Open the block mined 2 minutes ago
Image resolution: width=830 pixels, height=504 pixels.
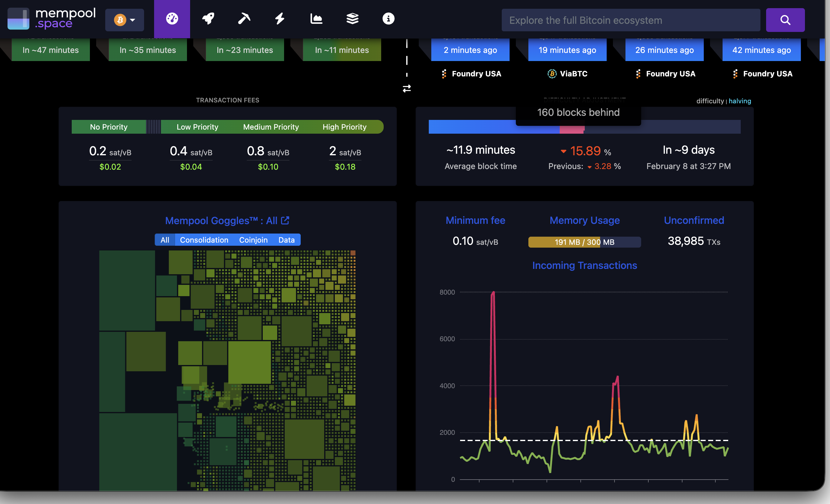[470, 49]
